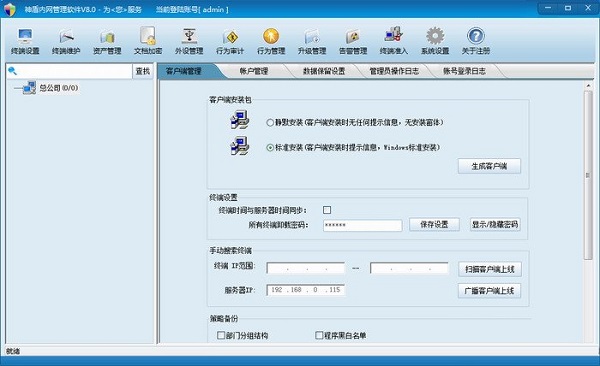This screenshot has height=366, width=600.
Task: Switch to 客户端管理 tab
Action: tap(184, 71)
